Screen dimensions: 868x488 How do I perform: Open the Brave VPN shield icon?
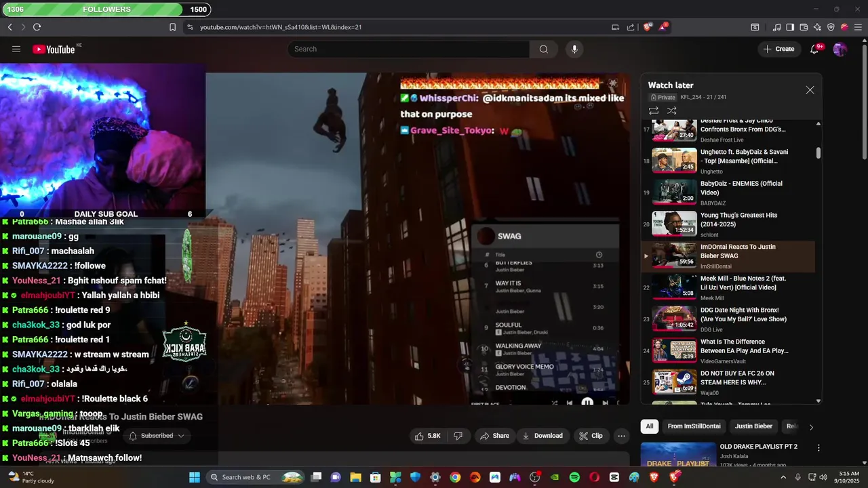[x=831, y=27]
